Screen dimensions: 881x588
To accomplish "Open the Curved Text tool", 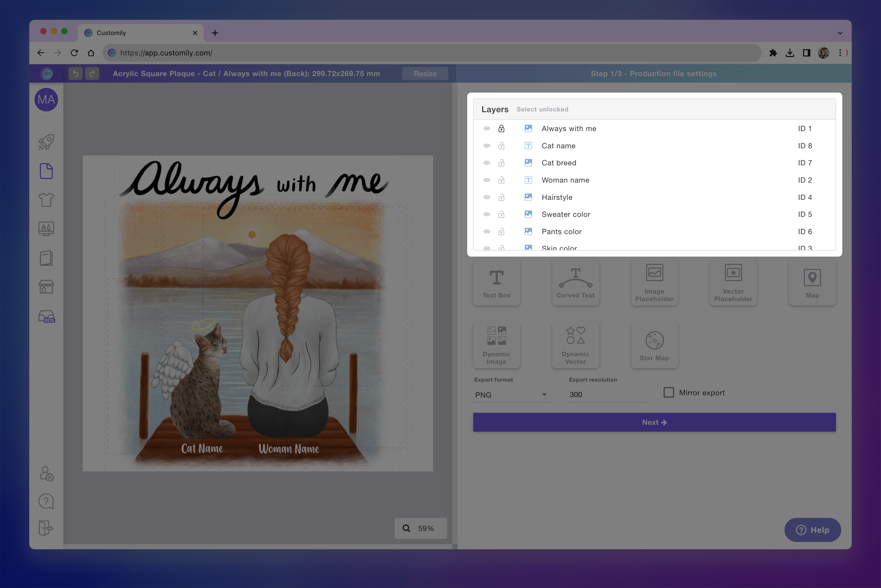I will click(575, 282).
